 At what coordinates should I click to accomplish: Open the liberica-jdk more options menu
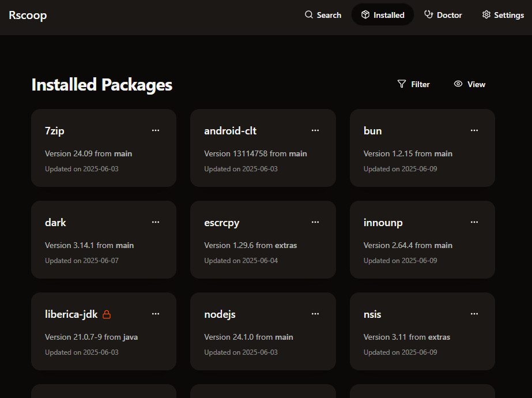(156, 314)
